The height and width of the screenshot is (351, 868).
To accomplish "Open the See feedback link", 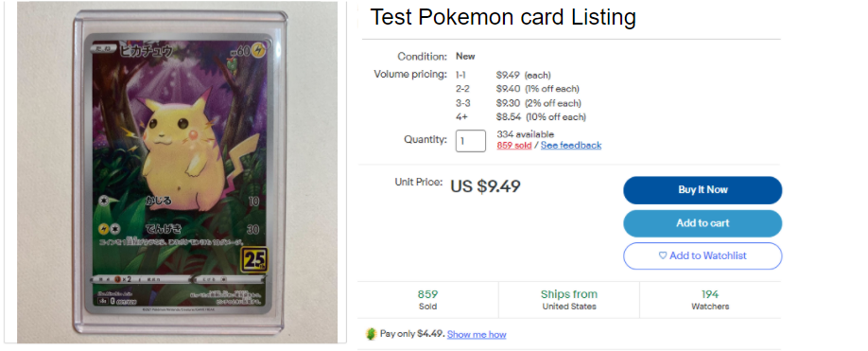I will click(x=571, y=145).
